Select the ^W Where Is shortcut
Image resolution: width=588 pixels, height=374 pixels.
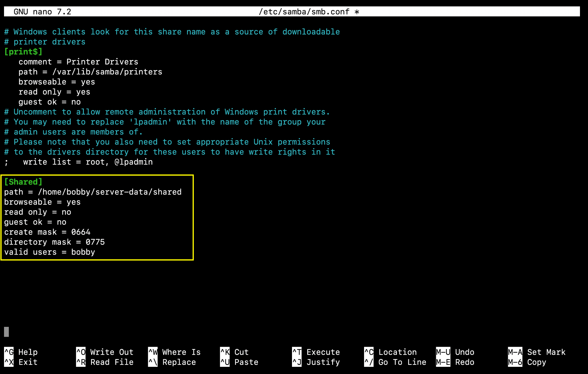174,352
